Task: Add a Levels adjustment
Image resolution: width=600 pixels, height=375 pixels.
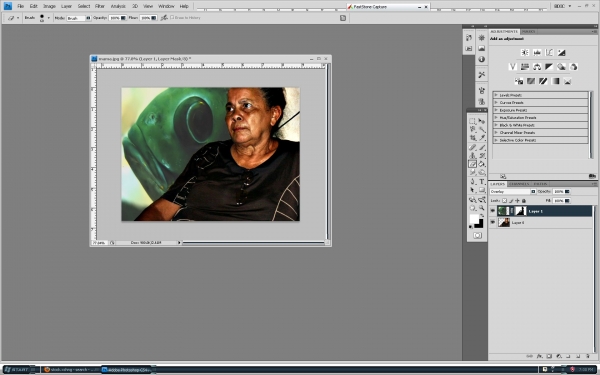Action: [537, 52]
